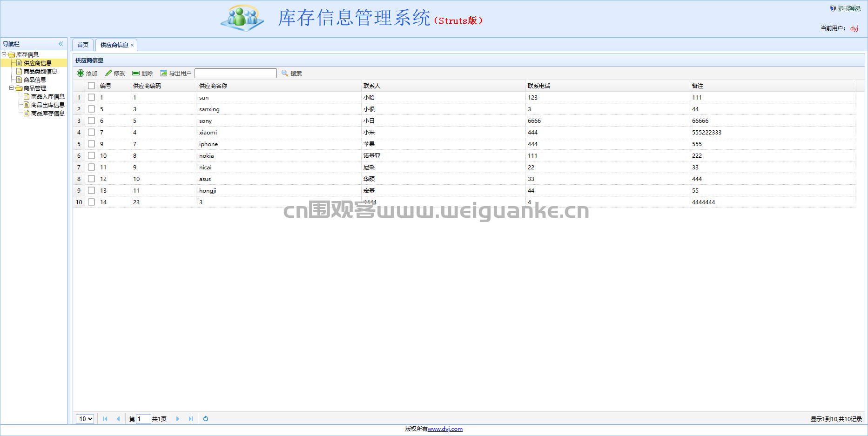
Task: Check the row for supplier xiaomi
Action: 92,132
